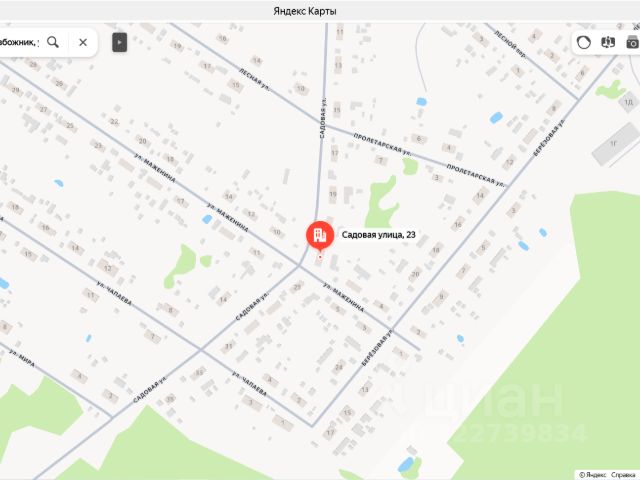Open the 'Справка' help link
Image resolution: width=640 pixels, height=480 pixels.
625,475
